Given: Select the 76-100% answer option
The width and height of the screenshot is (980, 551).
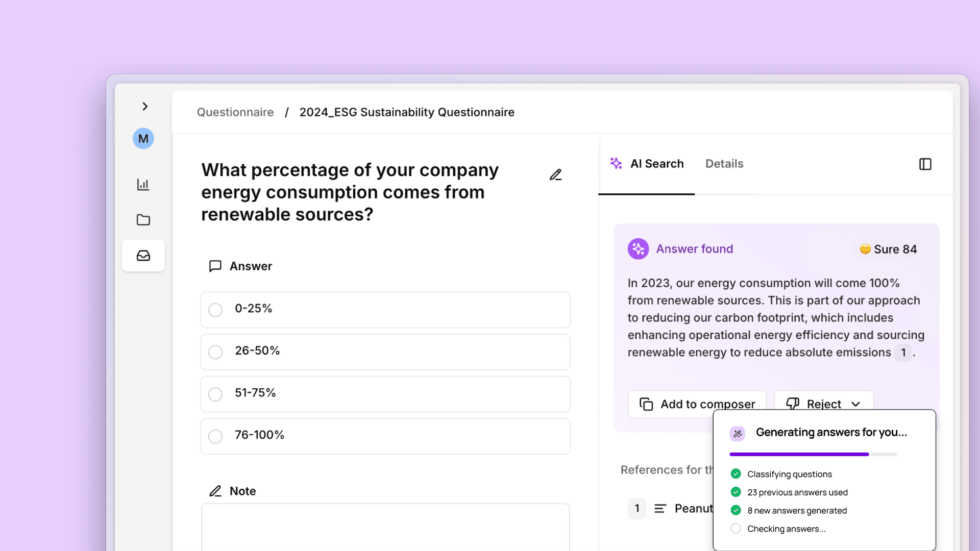Looking at the screenshot, I should click(x=215, y=436).
